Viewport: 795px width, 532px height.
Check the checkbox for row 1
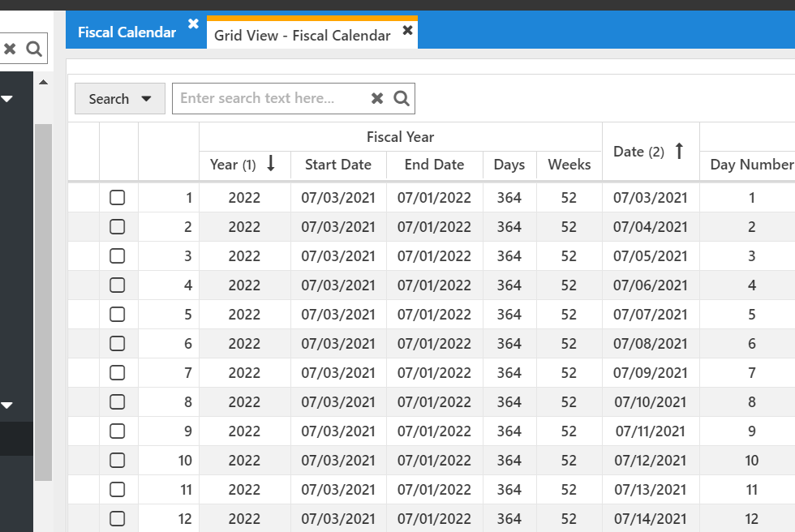[118, 198]
